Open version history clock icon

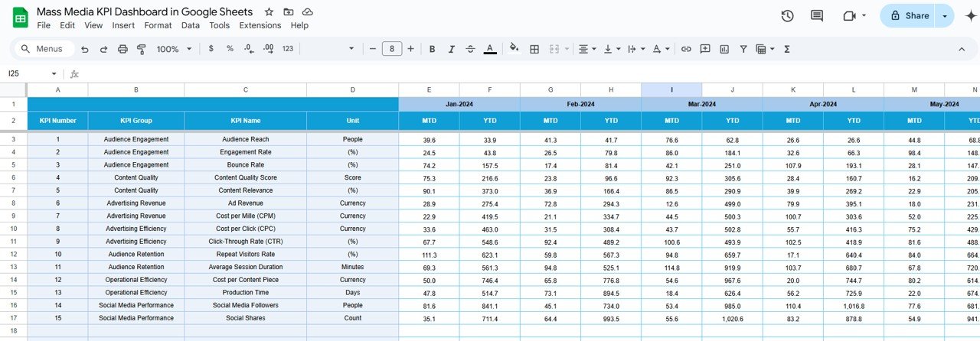(x=787, y=16)
